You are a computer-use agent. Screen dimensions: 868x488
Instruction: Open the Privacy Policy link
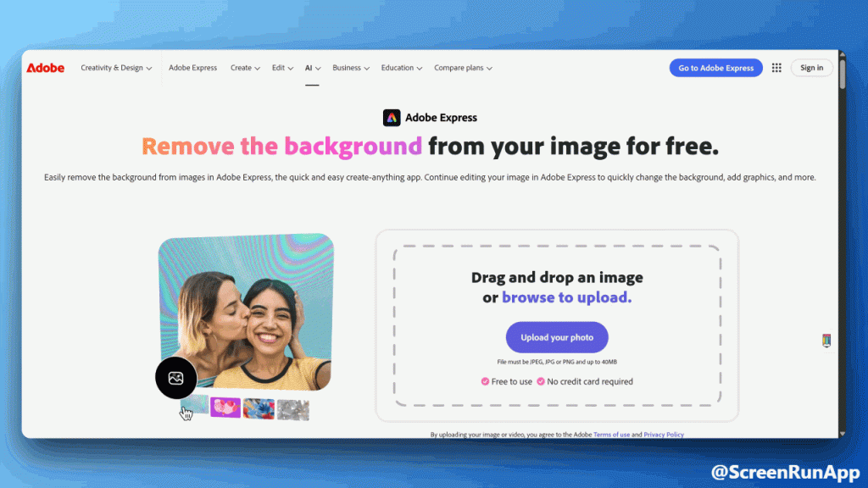[x=663, y=435]
